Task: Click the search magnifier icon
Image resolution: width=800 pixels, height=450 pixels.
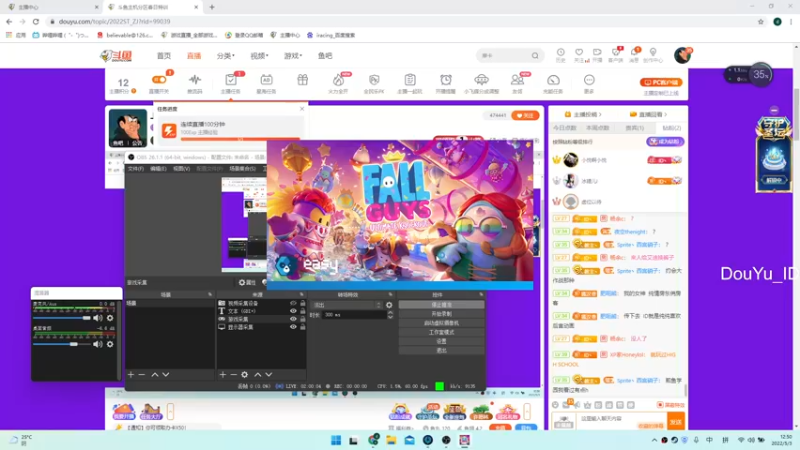Action: click(x=535, y=56)
